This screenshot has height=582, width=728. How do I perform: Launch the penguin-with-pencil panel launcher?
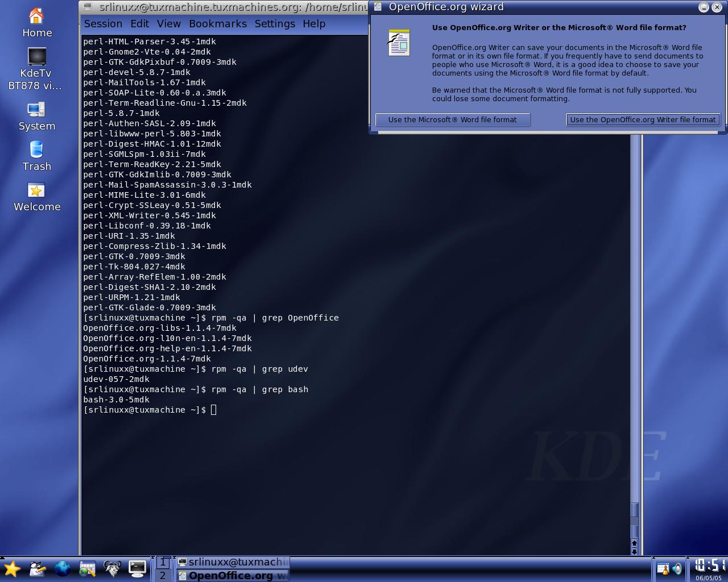tap(37, 568)
